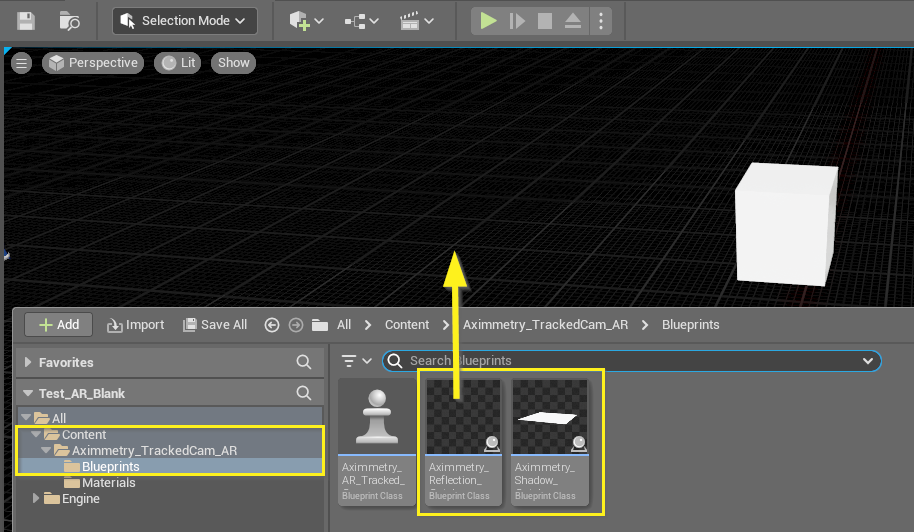Click Import in Content Browser
Screen dimensions: 914x532
[x=135, y=325]
